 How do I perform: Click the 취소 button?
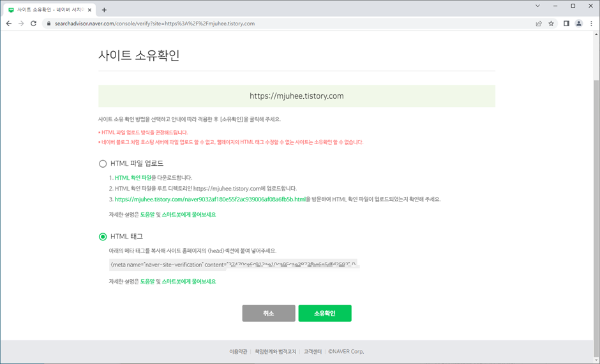tap(269, 313)
